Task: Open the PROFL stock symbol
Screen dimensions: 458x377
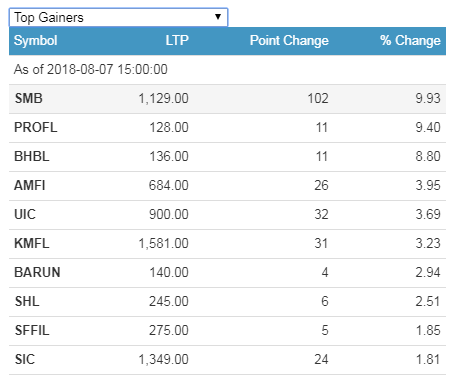Action: pos(36,127)
